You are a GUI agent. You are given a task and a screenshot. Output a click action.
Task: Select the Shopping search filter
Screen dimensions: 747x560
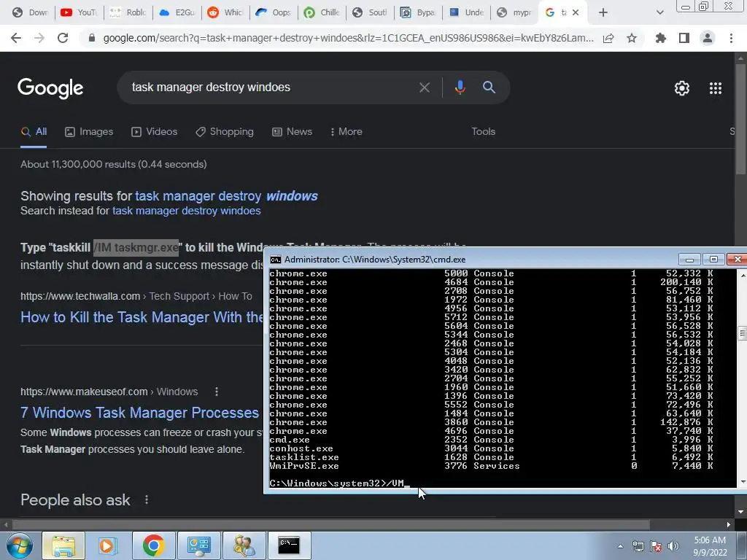coord(225,131)
